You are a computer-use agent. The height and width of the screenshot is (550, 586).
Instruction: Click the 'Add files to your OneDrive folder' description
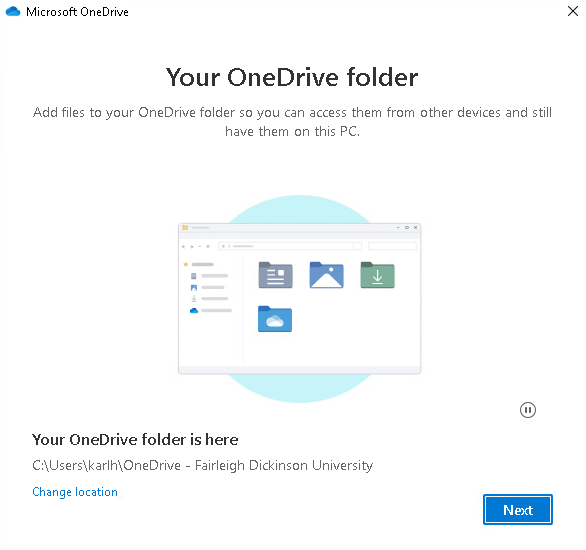click(292, 122)
